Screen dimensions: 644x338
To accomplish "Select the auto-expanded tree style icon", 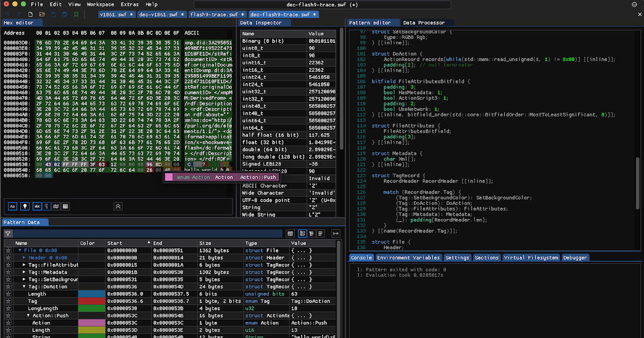I will point(311,233).
